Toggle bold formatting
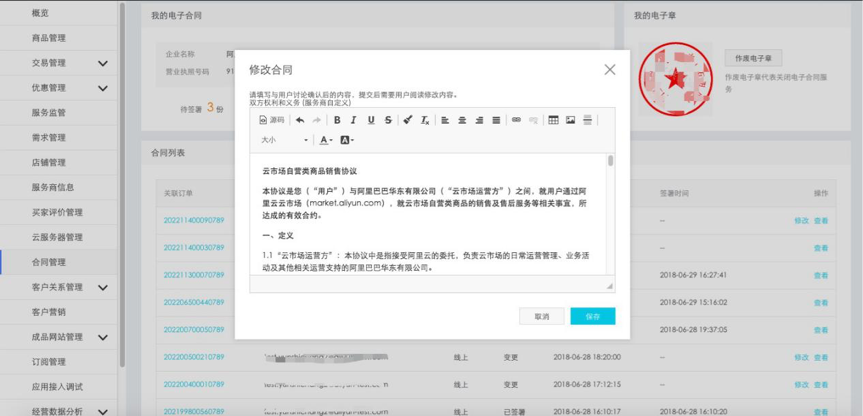This screenshot has width=863, height=416. pos(337,120)
